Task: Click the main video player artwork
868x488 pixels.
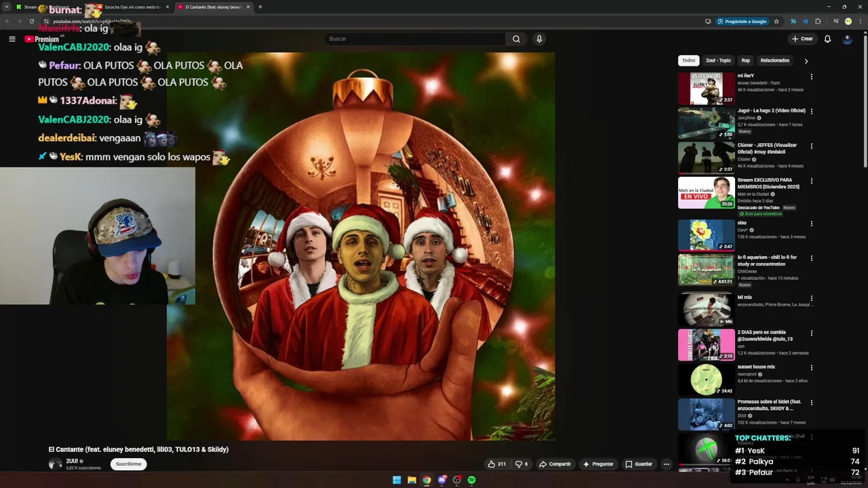Action: click(x=361, y=246)
